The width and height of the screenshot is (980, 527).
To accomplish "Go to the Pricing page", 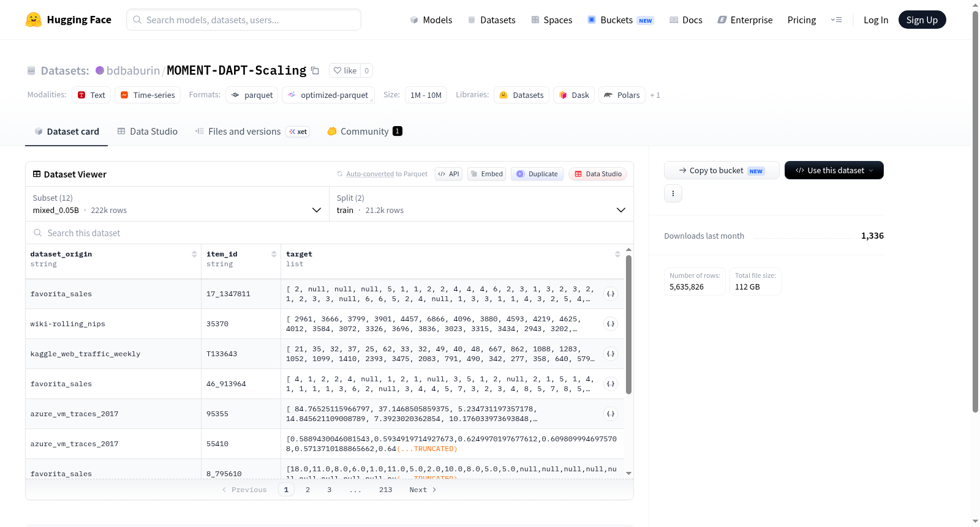I will 802,20.
